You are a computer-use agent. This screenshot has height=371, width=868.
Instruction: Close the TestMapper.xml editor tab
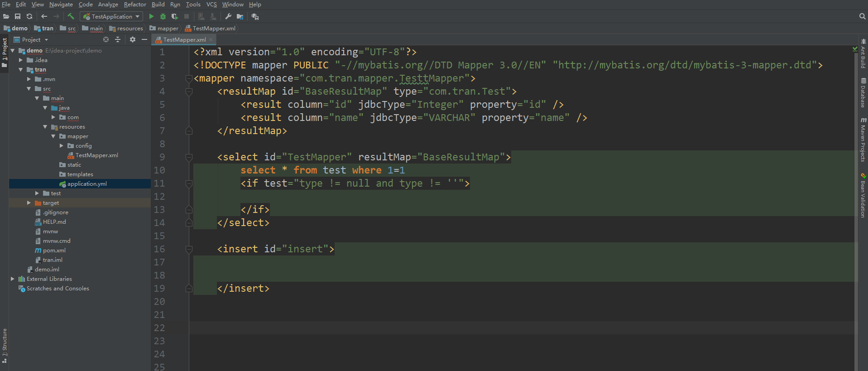pyautogui.click(x=211, y=39)
